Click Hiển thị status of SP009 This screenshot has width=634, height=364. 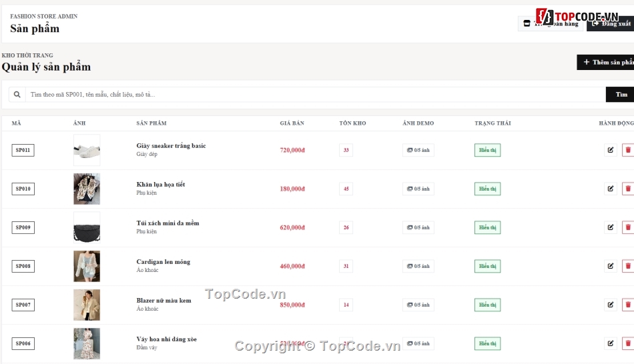pos(487,227)
